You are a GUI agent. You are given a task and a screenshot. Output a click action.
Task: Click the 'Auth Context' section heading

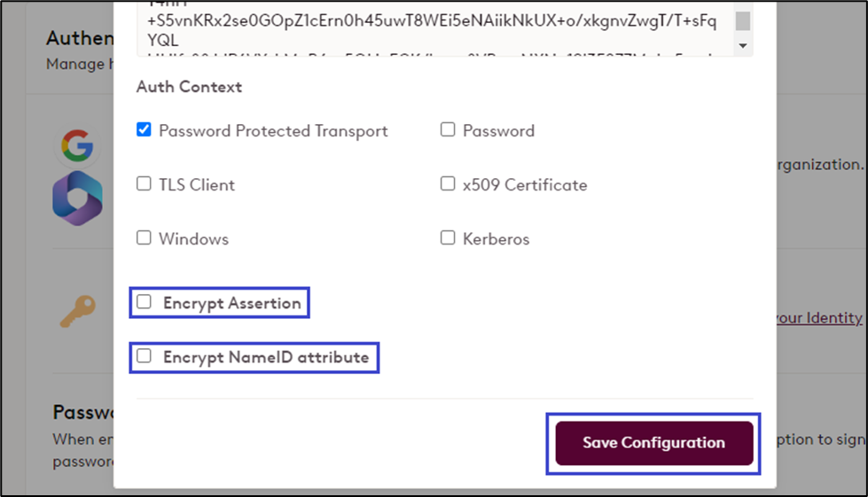tap(189, 87)
